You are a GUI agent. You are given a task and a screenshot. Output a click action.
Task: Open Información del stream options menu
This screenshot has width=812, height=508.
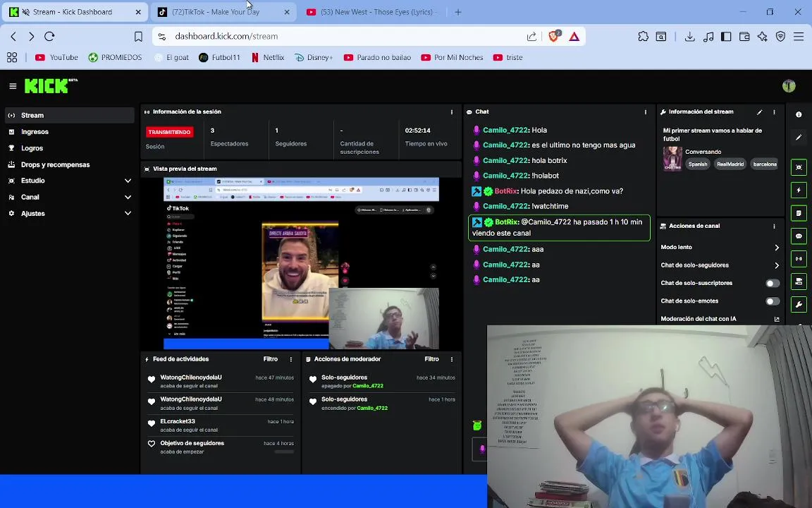pos(774,112)
